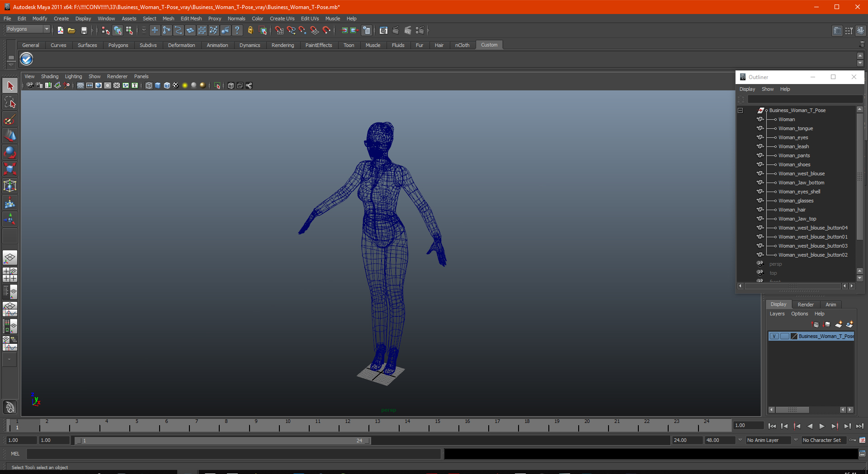
Task: Activate the Scale tool
Action: tap(10, 169)
